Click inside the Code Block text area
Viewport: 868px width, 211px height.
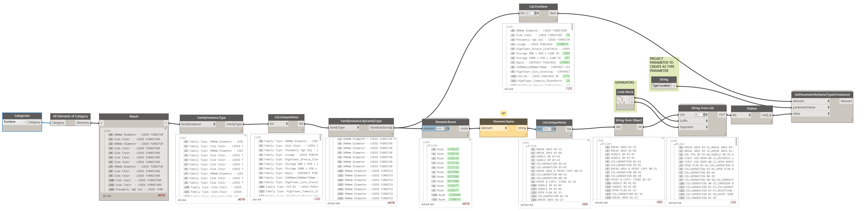click(623, 100)
